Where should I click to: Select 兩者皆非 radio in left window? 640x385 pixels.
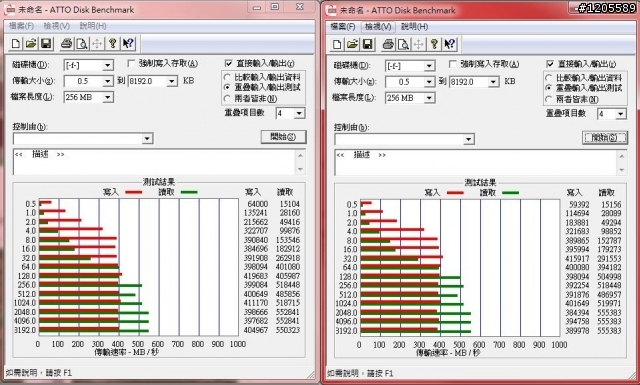[228, 98]
